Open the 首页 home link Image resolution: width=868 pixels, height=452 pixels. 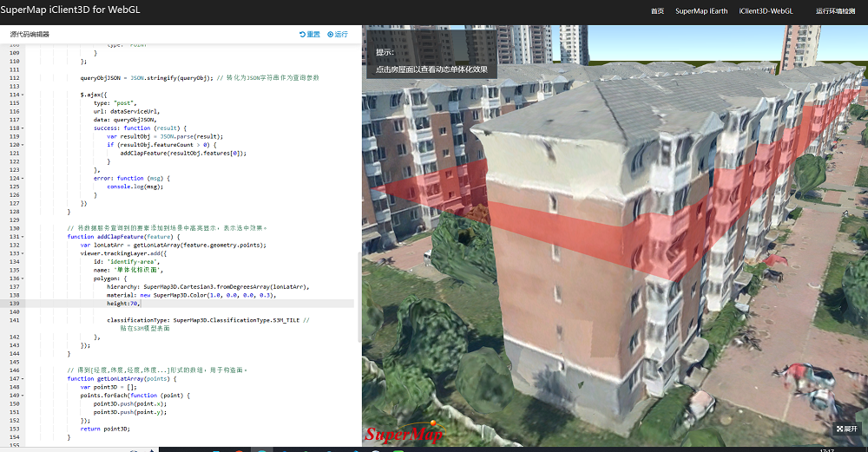(x=657, y=11)
